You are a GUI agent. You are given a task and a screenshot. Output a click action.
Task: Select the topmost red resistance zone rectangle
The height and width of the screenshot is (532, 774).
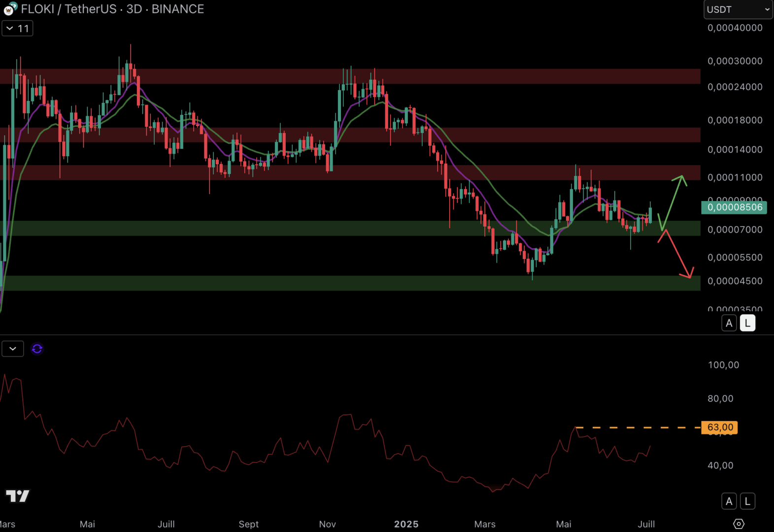tap(350, 76)
